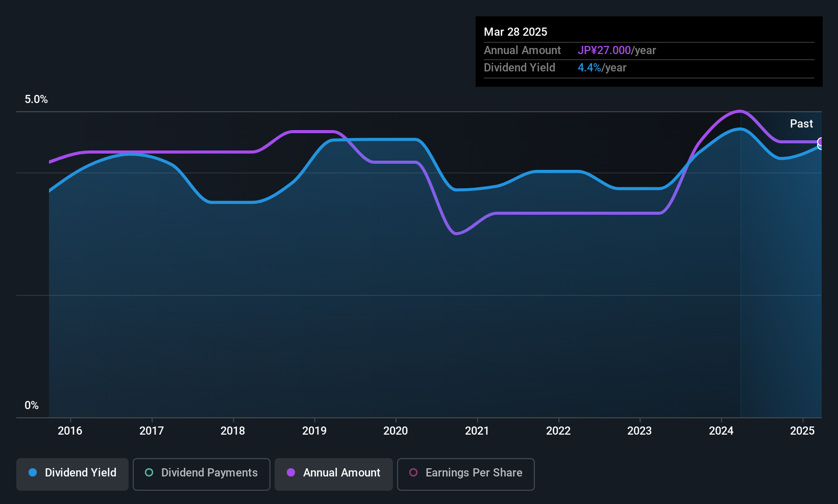Click the 2025 x-axis label

pos(802,431)
